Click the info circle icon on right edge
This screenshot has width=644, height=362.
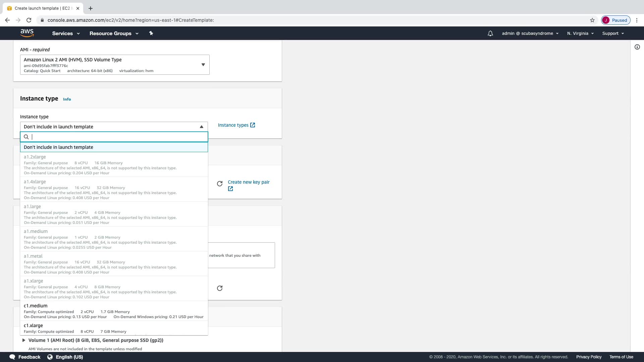[637, 47]
